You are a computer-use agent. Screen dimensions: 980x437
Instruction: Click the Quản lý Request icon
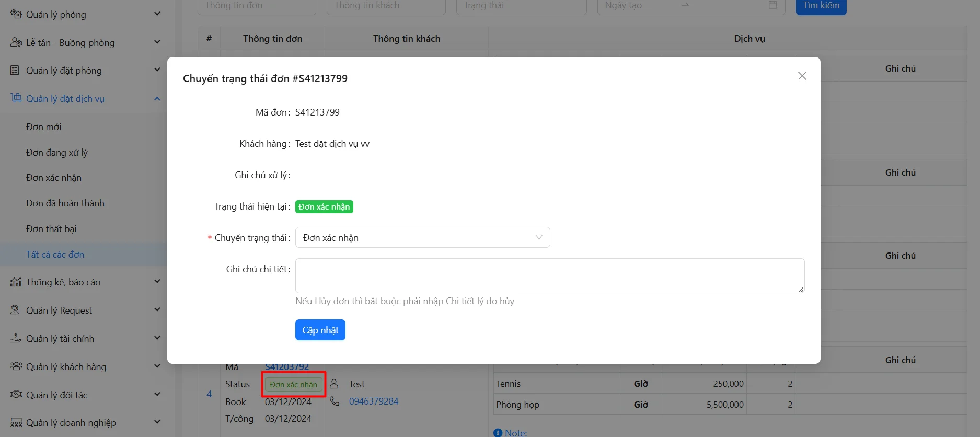[x=15, y=310]
